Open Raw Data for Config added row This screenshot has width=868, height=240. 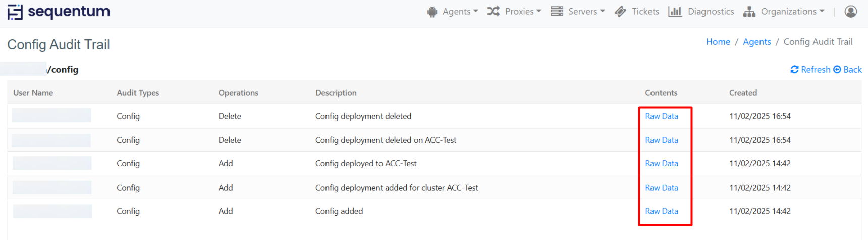click(x=661, y=211)
